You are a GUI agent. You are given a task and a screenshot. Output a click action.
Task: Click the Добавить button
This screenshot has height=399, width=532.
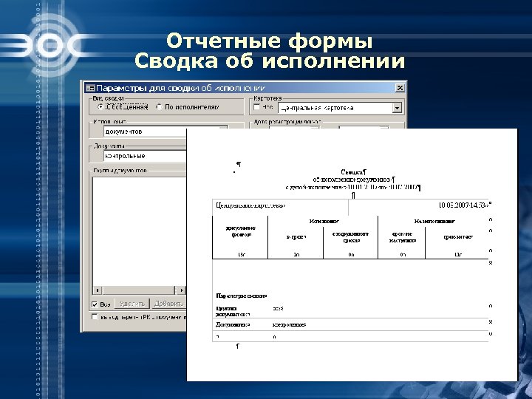point(168,304)
